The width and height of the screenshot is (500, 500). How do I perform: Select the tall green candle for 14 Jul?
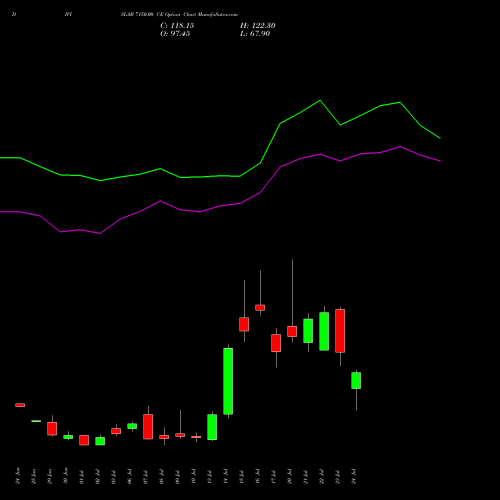click(x=228, y=381)
